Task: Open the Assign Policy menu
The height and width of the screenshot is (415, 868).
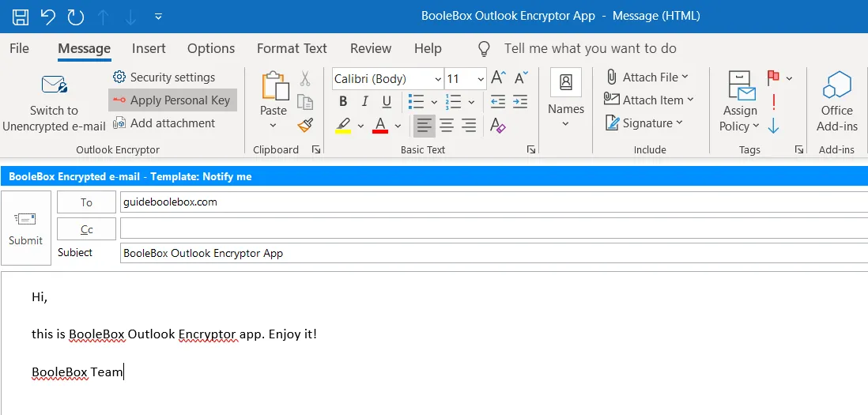Action: click(740, 102)
